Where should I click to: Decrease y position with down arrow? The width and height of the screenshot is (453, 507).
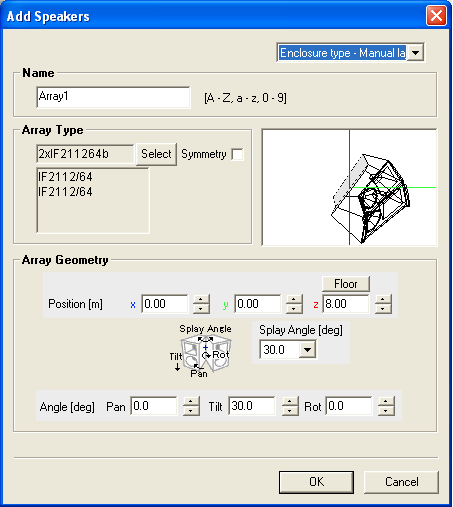tap(294, 308)
